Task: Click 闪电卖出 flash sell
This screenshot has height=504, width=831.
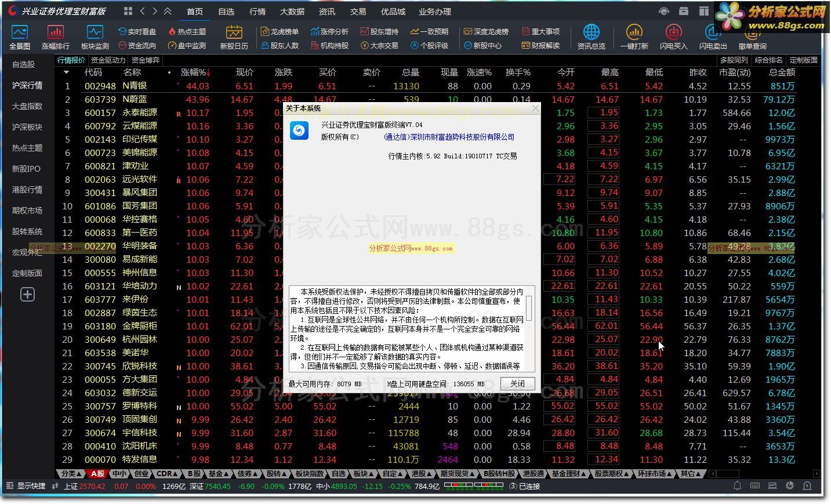Action: click(x=713, y=37)
